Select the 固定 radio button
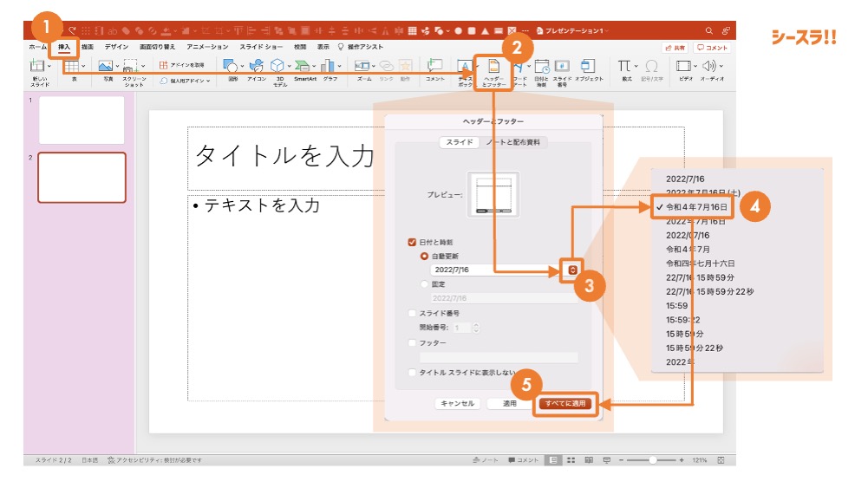Screen dimensions: 868x488 pyautogui.click(x=424, y=283)
